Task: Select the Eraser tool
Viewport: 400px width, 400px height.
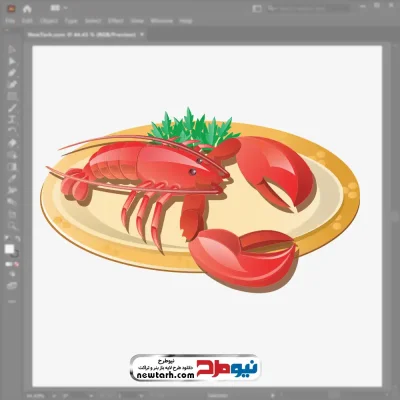Action: 12,143
